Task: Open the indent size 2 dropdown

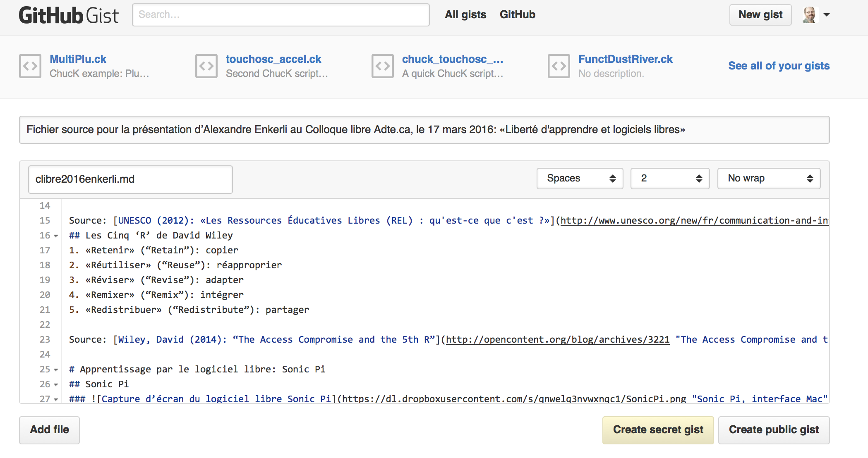Action: tap(670, 179)
